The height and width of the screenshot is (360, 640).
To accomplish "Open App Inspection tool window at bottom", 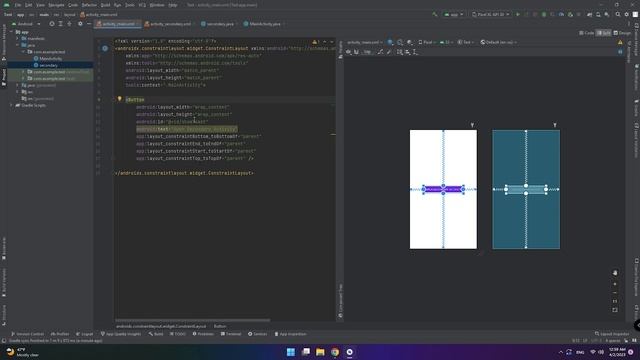I will click(290, 334).
